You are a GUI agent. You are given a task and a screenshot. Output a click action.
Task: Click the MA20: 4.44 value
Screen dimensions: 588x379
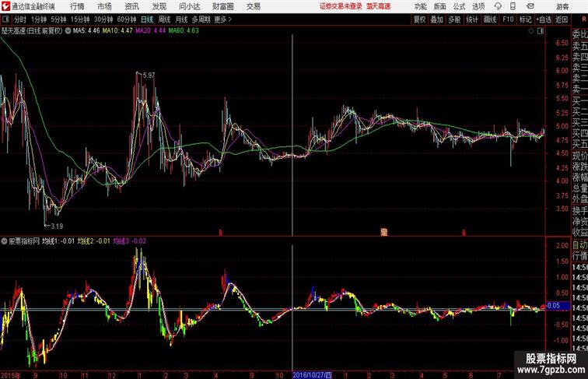point(150,31)
